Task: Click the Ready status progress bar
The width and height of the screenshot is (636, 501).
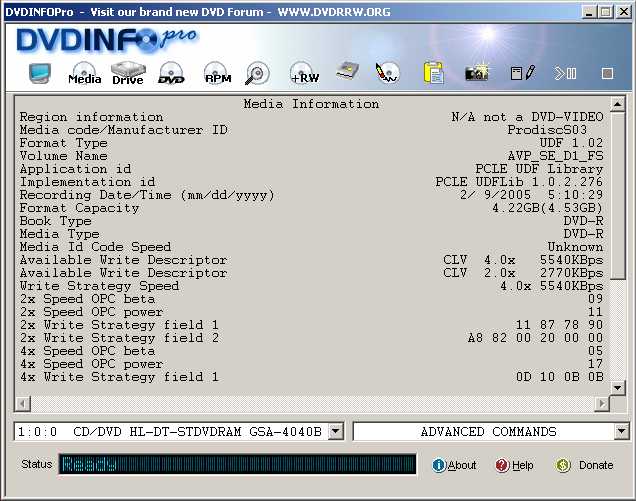Action: [238, 464]
